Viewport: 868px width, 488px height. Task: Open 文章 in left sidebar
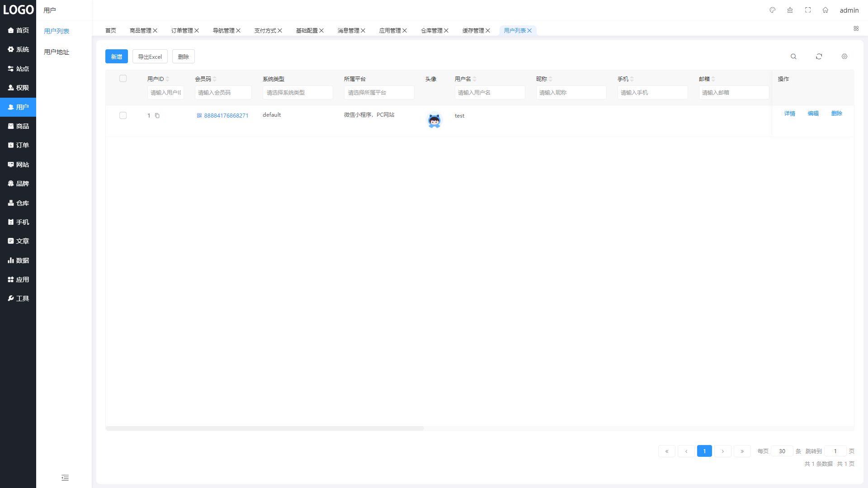18,241
